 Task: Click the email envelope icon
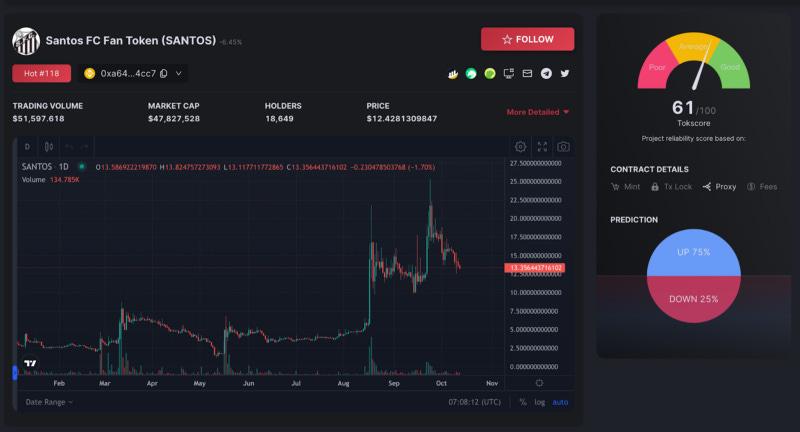point(527,73)
